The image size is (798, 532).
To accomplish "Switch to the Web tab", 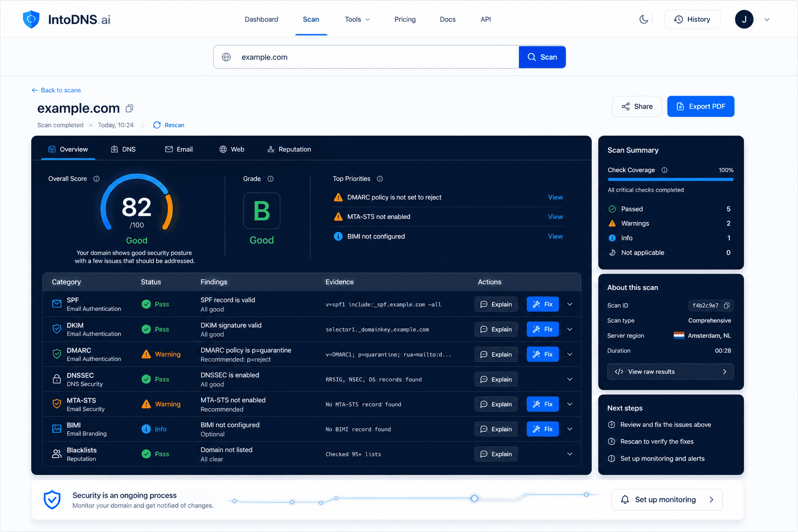I will coord(232,149).
